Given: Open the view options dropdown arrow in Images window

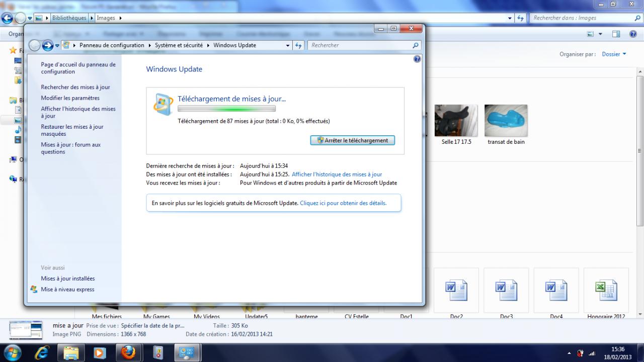Looking at the screenshot, I should pos(600,34).
